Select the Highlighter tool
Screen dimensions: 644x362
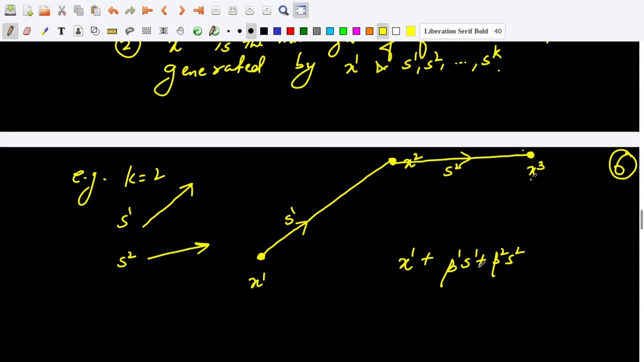[44, 31]
